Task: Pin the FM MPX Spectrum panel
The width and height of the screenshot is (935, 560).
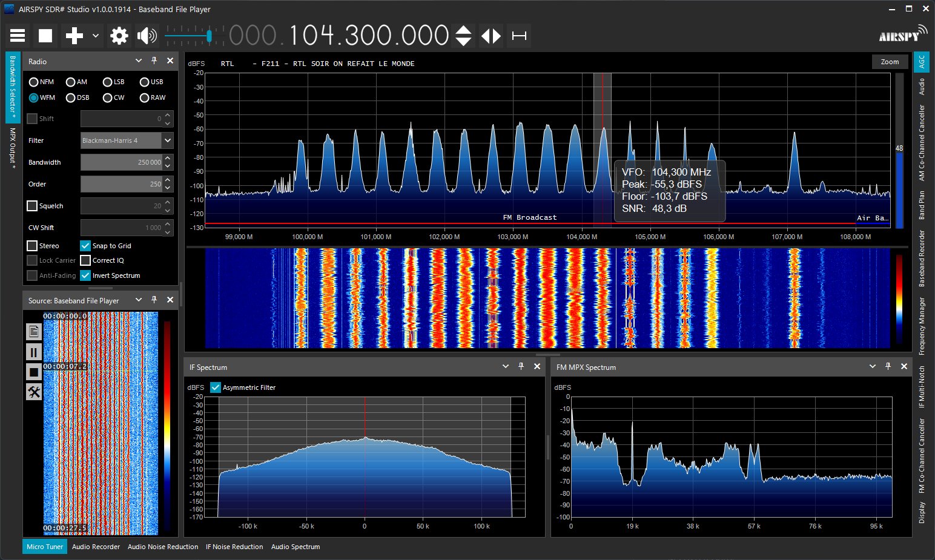Action: coord(888,366)
